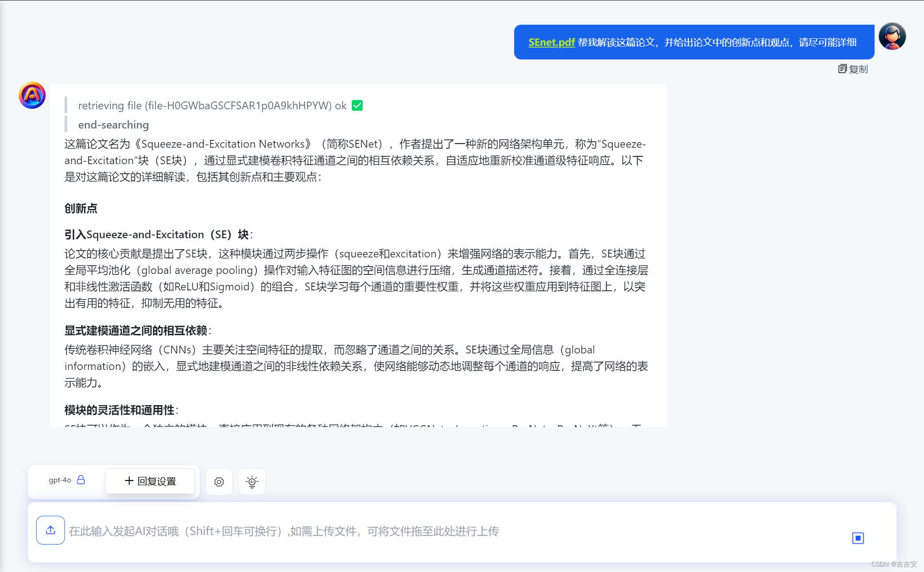
Task: Click the lock icon beside gpt-4o
Action: [81, 480]
